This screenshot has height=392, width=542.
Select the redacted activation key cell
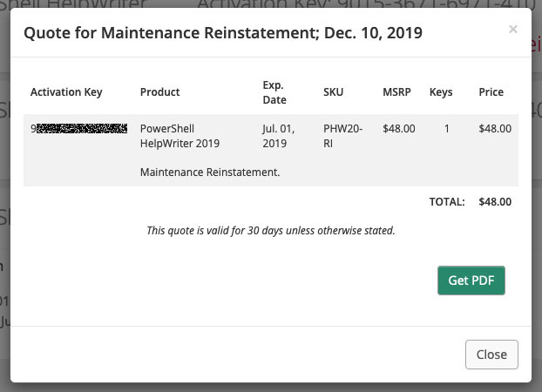(x=78, y=129)
